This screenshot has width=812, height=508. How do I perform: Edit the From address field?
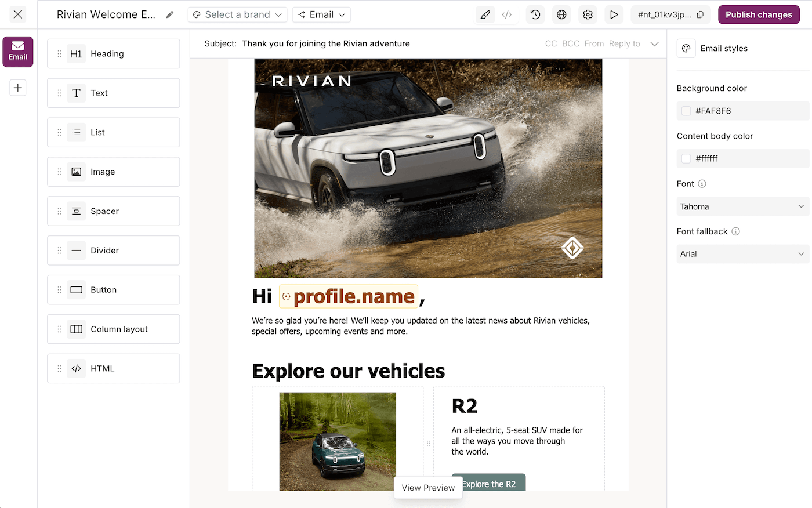tap(594, 43)
